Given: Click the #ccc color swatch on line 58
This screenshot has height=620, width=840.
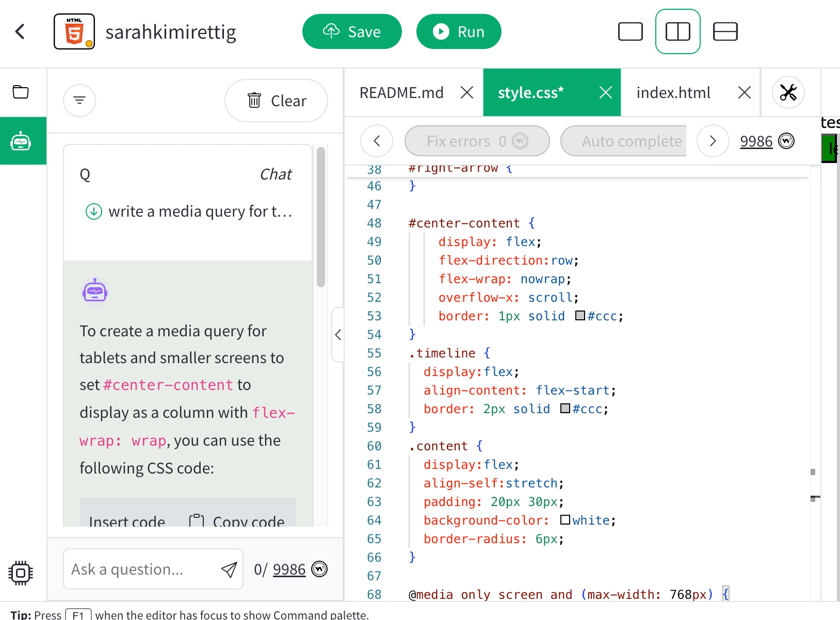Looking at the screenshot, I should pyautogui.click(x=565, y=408).
